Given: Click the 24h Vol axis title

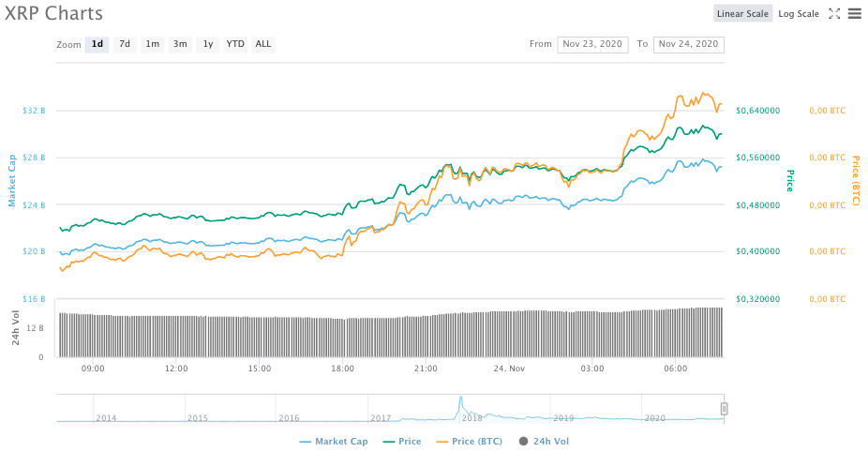Looking at the screenshot, I should point(16,328).
